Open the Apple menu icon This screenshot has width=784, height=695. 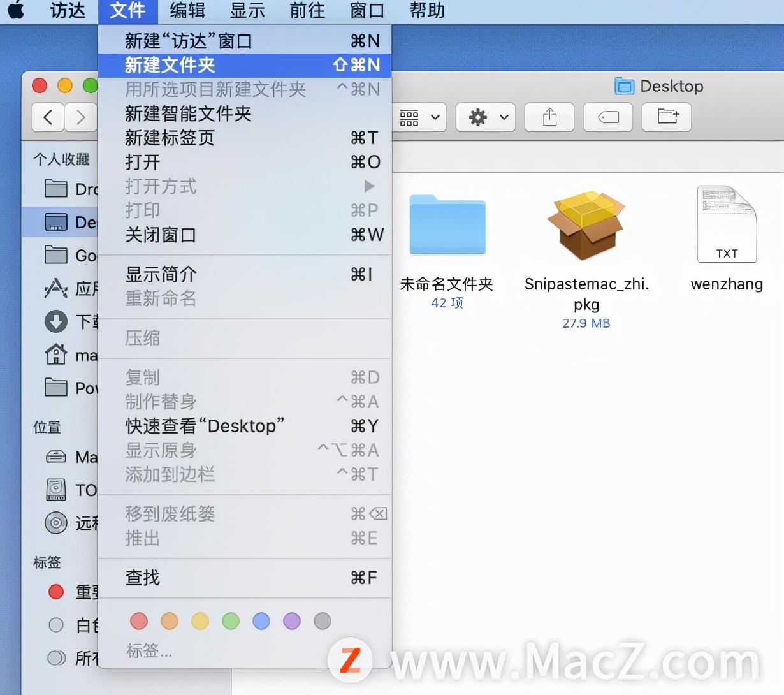(15, 10)
